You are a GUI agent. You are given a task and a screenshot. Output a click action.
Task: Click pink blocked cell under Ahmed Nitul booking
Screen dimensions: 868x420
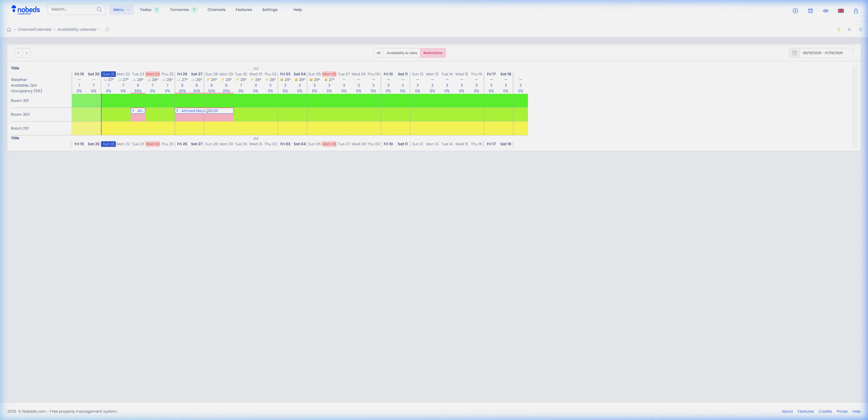point(204,117)
